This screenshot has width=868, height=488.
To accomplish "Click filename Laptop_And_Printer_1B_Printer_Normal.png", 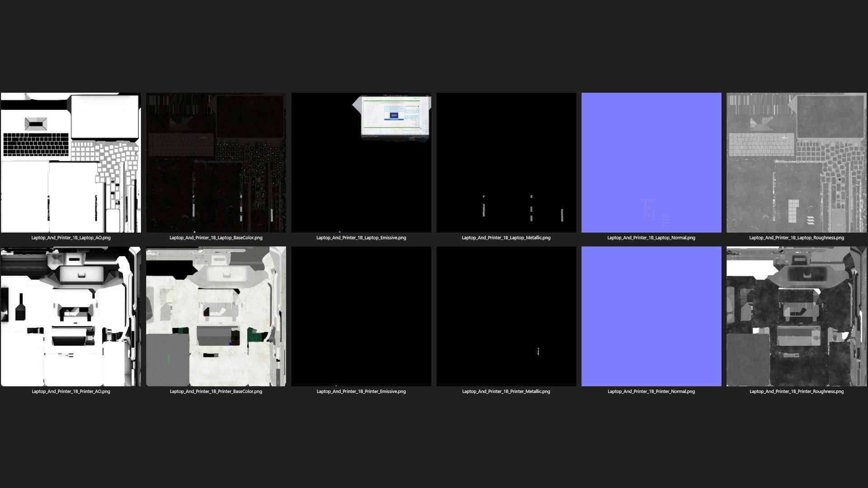I will point(651,391).
